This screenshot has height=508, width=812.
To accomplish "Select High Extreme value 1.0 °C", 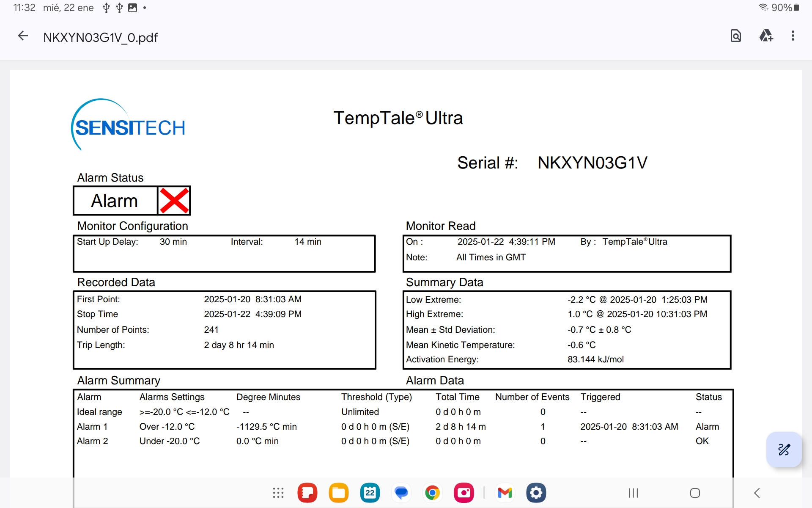I will [580, 314].
